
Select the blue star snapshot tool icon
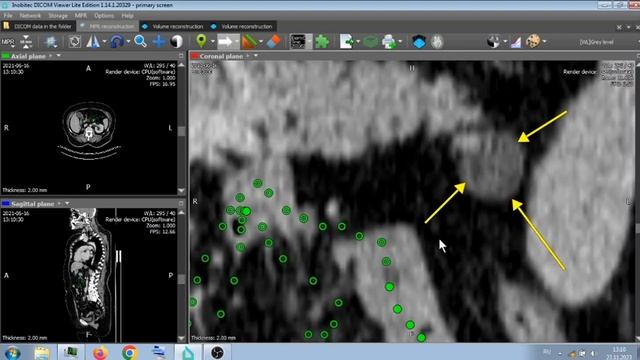point(51,42)
